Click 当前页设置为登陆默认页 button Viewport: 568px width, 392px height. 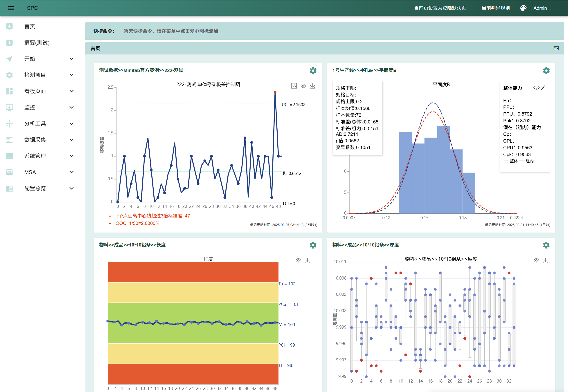tap(440, 8)
